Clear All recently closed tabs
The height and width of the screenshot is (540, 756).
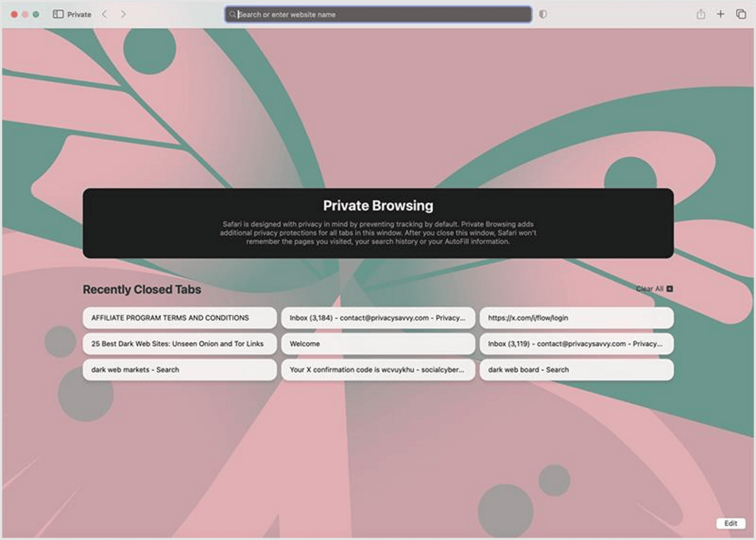(650, 288)
